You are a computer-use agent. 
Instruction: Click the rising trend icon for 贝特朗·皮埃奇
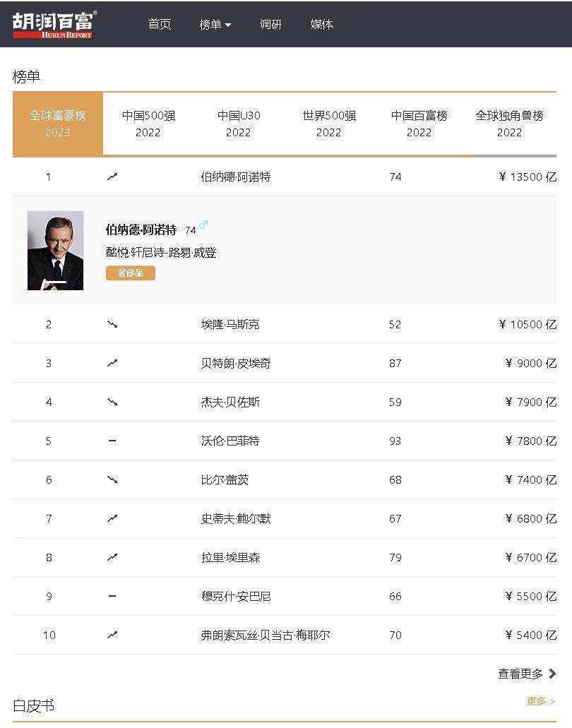click(x=112, y=364)
